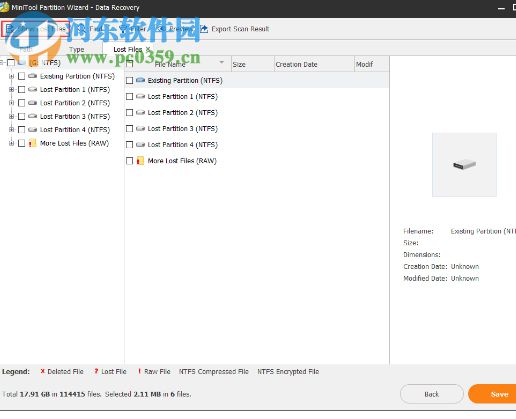Click the NTFS Compressed File legend text
Screen dimensions: 516x419
tap(213, 371)
